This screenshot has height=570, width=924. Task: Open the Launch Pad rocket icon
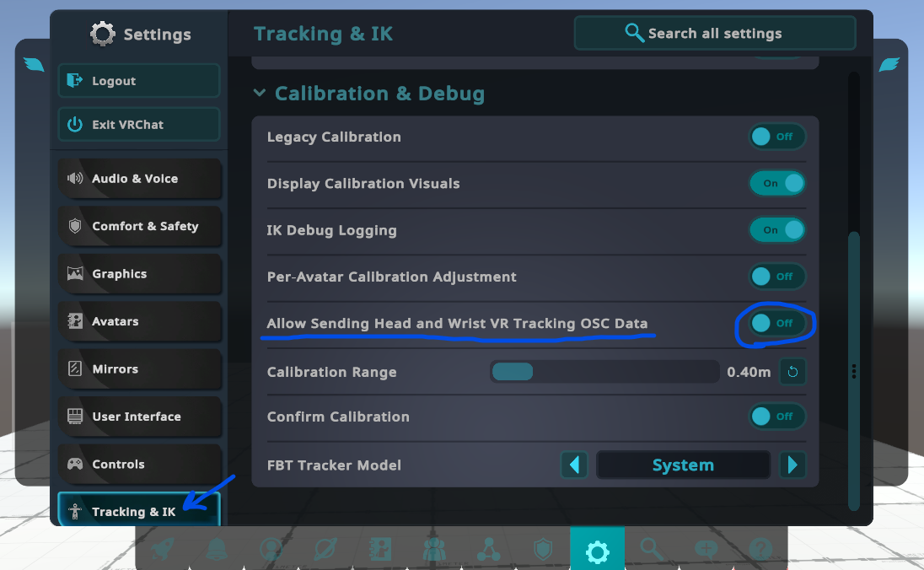162,550
